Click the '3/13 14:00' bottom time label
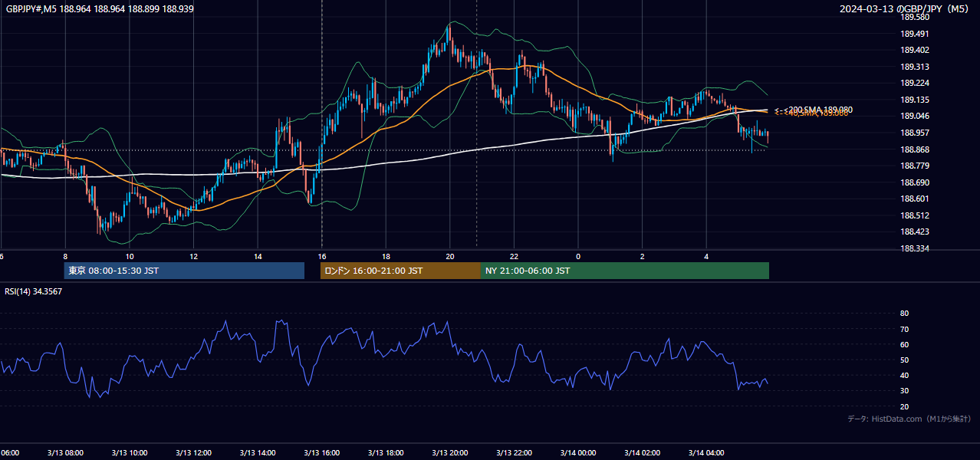 click(258, 453)
